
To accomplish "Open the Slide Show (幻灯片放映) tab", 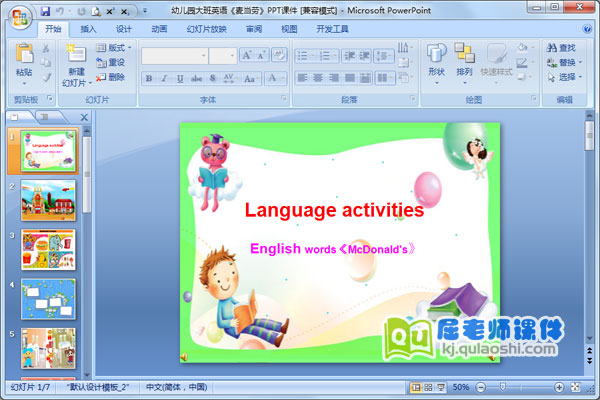I will [x=207, y=29].
